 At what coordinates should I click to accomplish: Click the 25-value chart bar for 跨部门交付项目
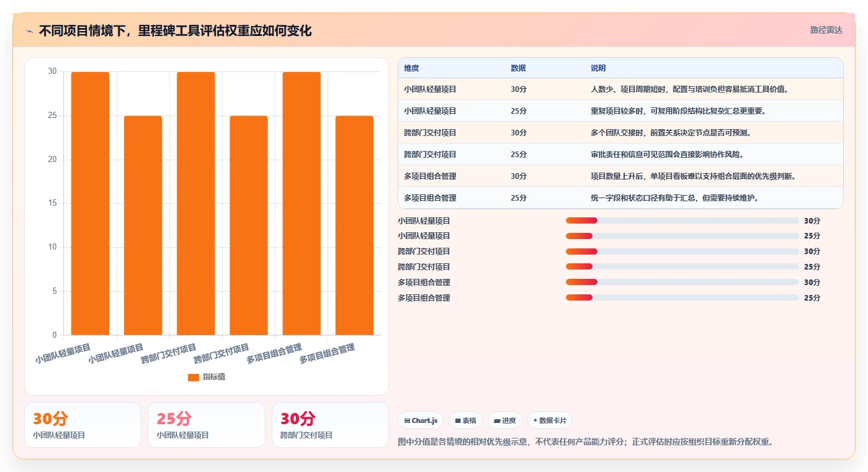click(249, 225)
